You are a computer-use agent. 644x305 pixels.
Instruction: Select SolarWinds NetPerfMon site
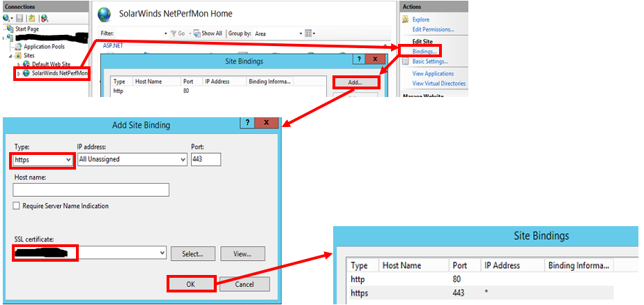click(59, 73)
